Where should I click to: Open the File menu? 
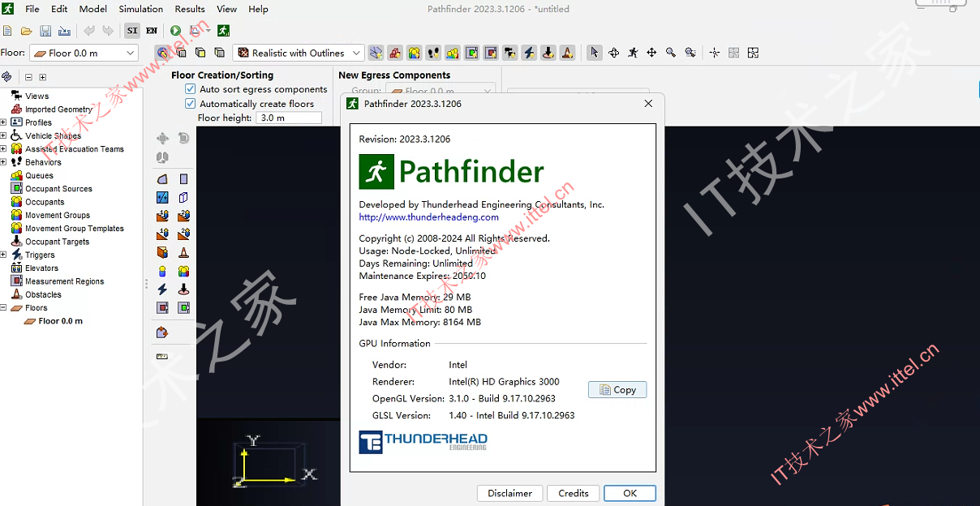click(x=32, y=9)
